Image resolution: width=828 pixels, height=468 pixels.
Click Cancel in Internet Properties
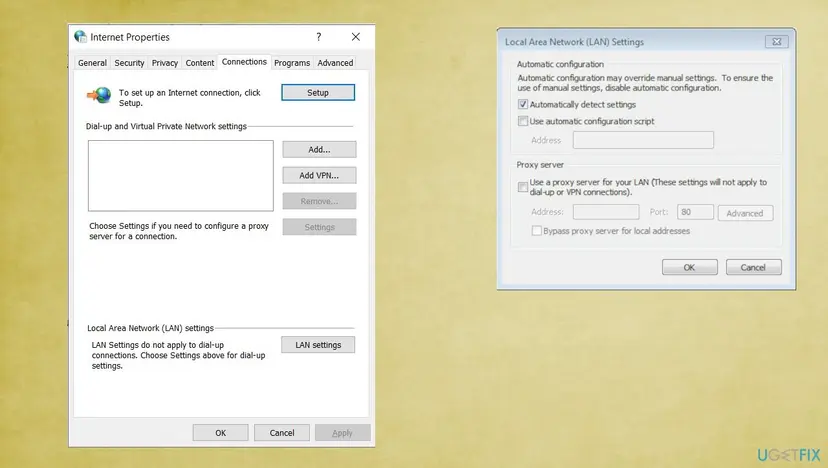pyautogui.click(x=282, y=433)
